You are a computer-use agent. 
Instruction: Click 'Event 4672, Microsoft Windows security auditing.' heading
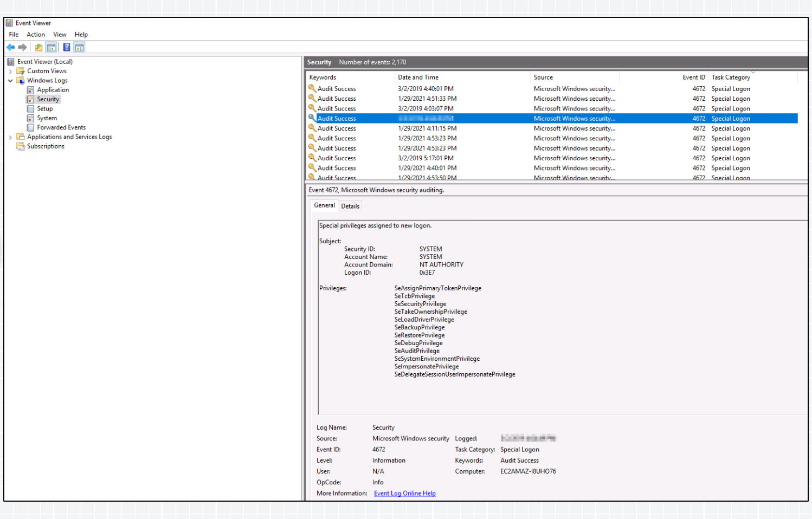pyautogui.click(x=376, y=190)
